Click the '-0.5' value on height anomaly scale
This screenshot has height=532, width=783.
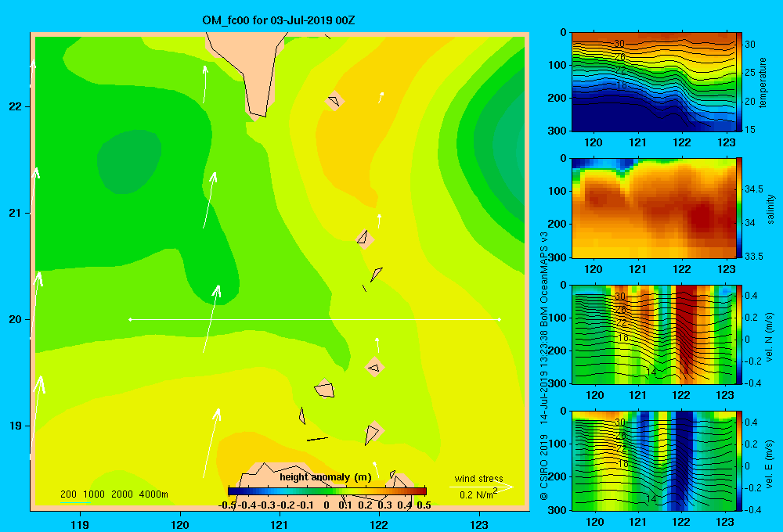point(228,505)
